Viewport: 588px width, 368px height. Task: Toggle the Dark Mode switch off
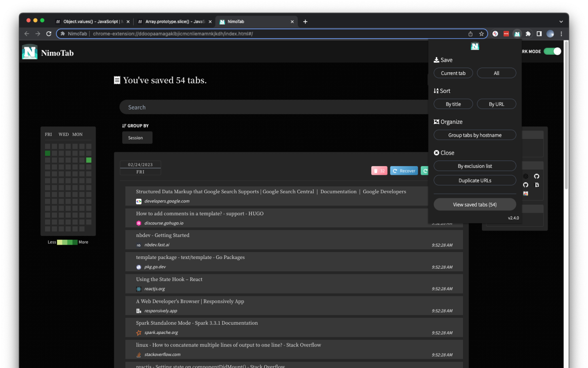click(552, 51)
